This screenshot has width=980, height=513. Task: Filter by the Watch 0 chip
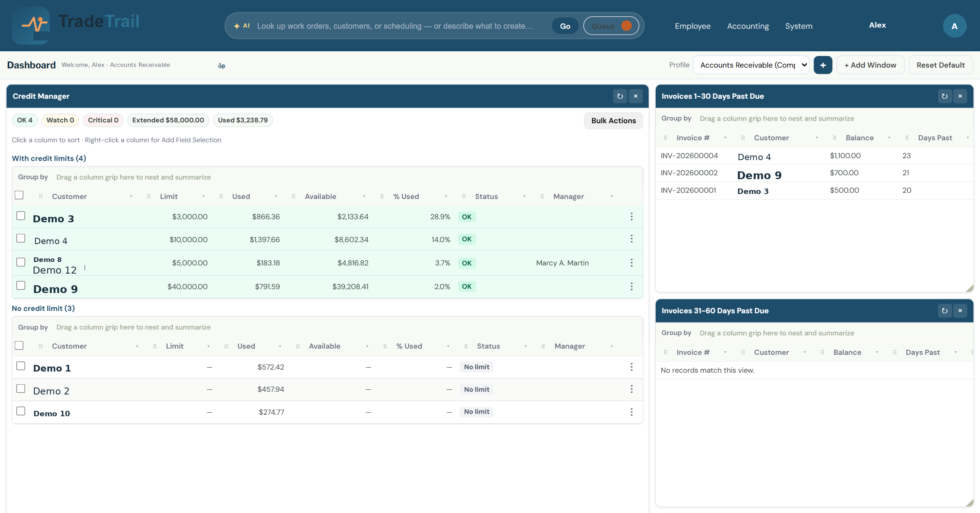tap(60, 120)
